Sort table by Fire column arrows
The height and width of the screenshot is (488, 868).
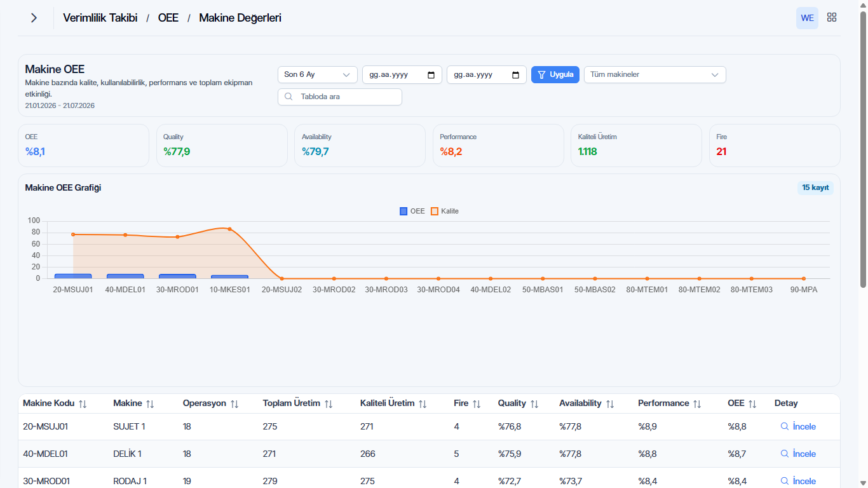477,403
